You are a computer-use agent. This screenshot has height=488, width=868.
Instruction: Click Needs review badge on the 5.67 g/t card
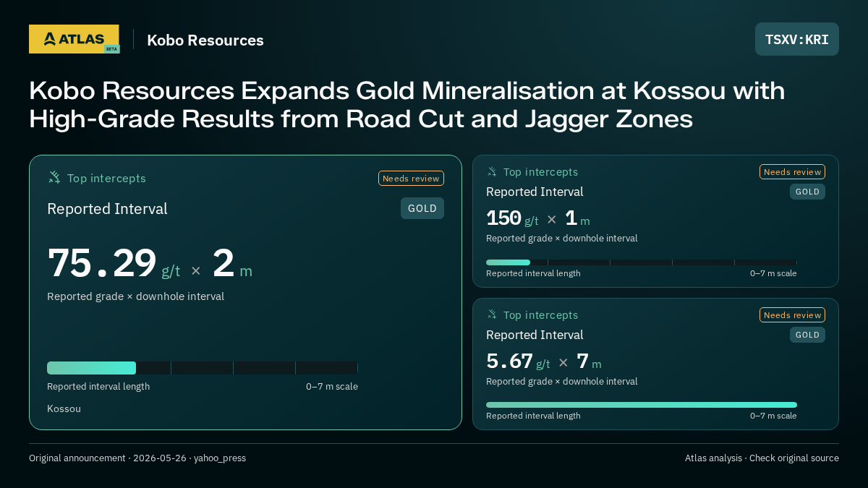[792, 315]
